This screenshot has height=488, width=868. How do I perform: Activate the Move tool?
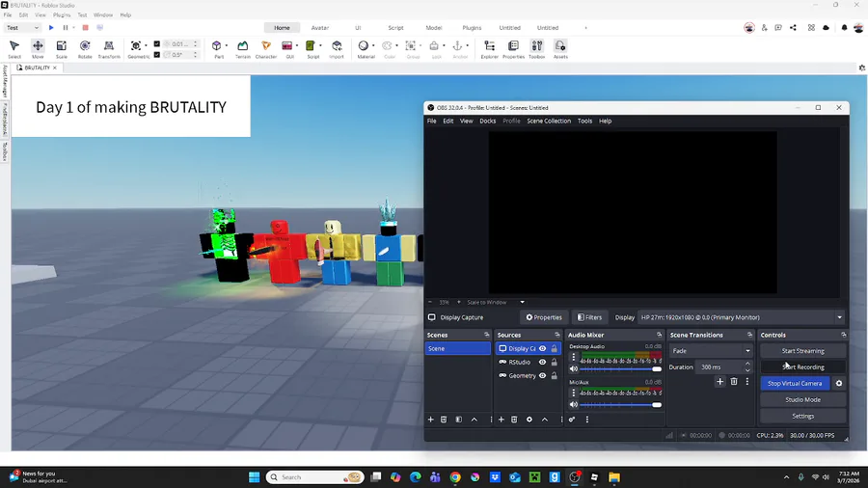(38, 48)
